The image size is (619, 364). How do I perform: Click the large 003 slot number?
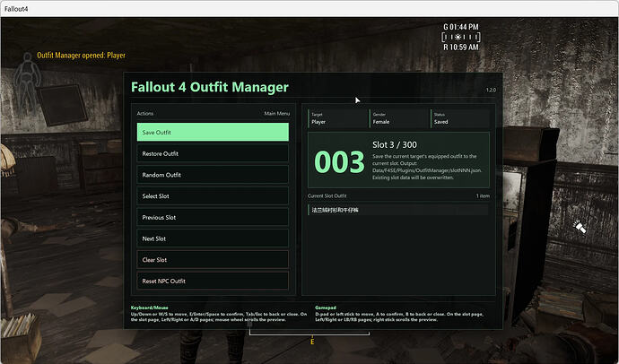click(x=339, y=162)
